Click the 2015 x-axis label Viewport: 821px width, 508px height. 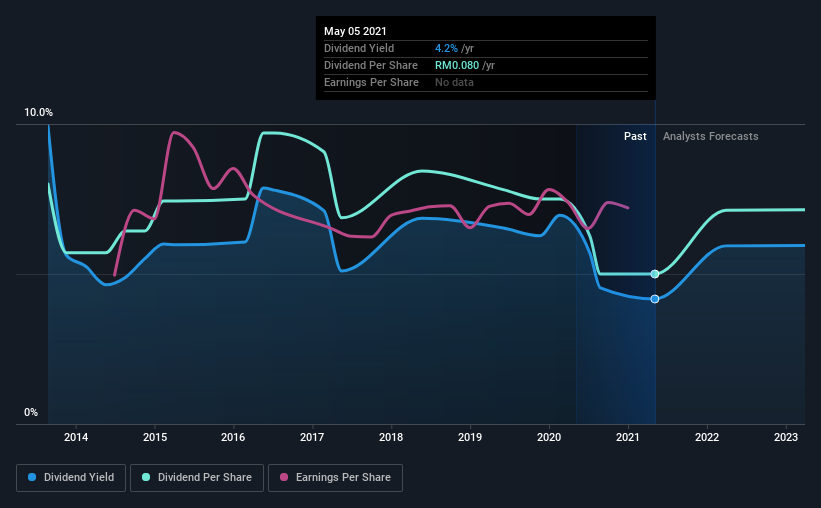pyautogui.click(x=155, y=437)
